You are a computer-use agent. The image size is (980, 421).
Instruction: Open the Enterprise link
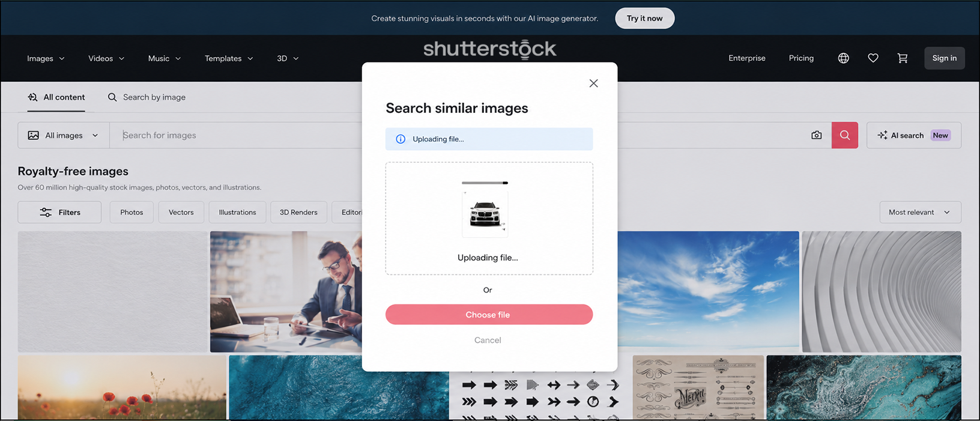tap(747, 58)
